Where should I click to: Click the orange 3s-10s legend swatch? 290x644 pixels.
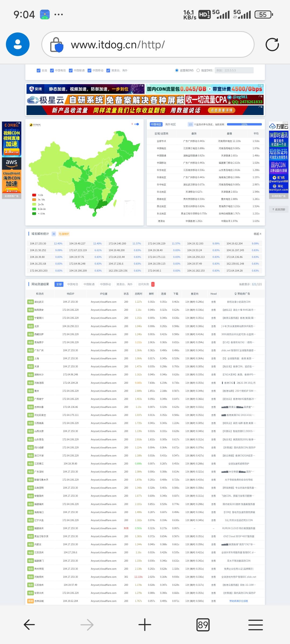click(x=34, y=200)
